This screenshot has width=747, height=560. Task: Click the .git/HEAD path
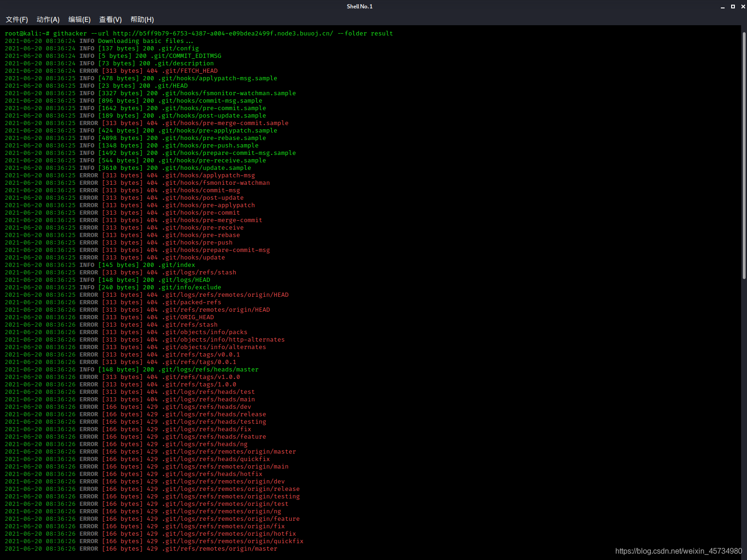coord(171,86)
